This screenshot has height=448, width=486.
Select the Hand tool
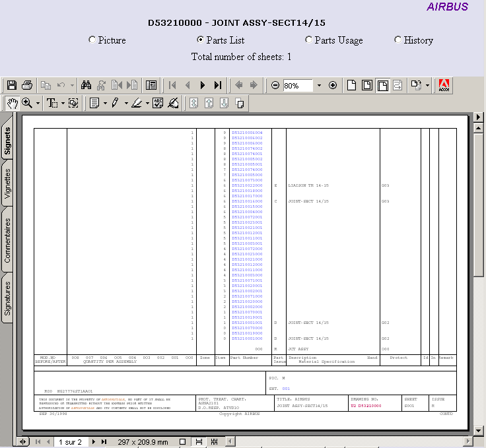pos(12,103)
